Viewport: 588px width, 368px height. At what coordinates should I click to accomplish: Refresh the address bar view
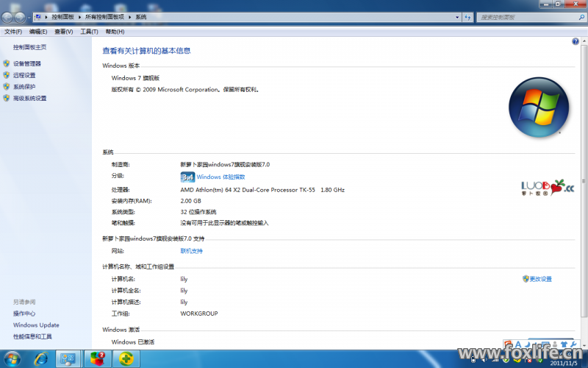click(x=467, y=17)
